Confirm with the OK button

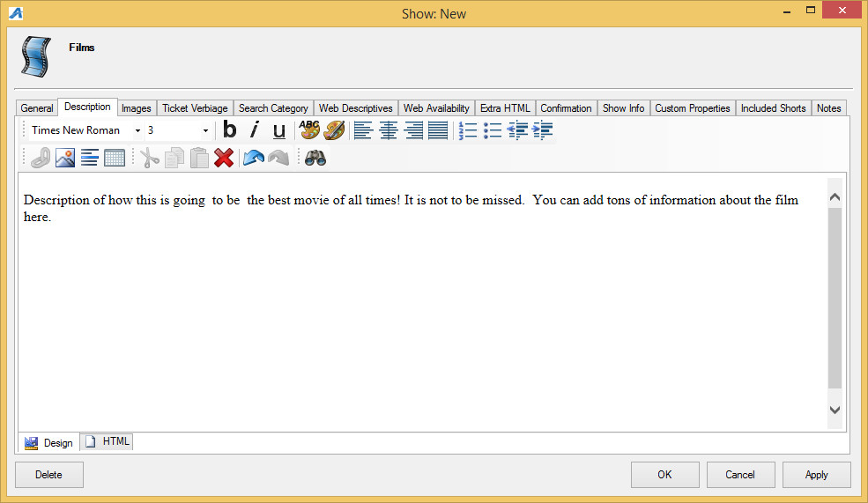[x=664, y=475]
